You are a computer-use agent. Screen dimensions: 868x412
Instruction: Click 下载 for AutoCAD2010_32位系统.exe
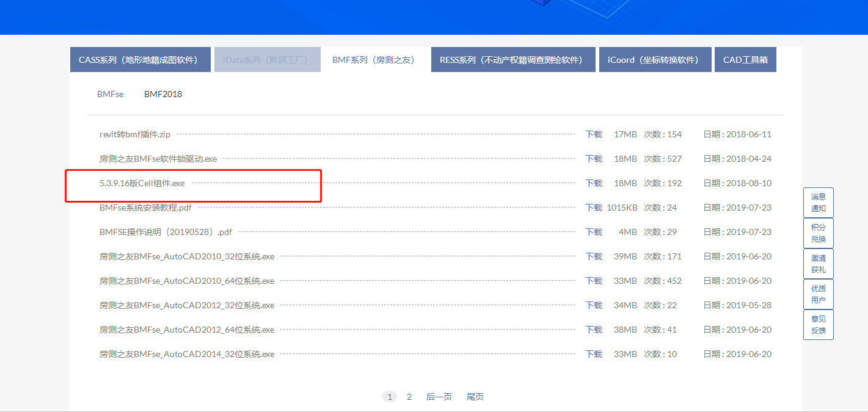(x=594, y=256)
